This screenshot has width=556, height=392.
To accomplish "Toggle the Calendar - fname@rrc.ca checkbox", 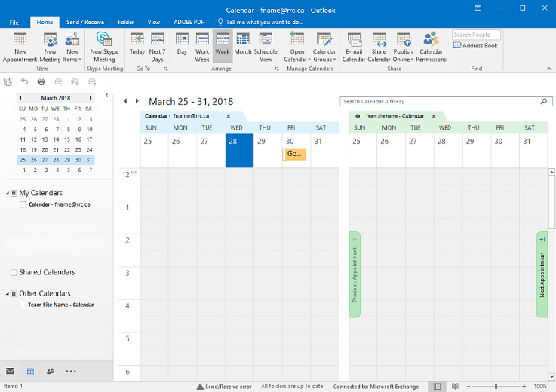I will 23,204.
